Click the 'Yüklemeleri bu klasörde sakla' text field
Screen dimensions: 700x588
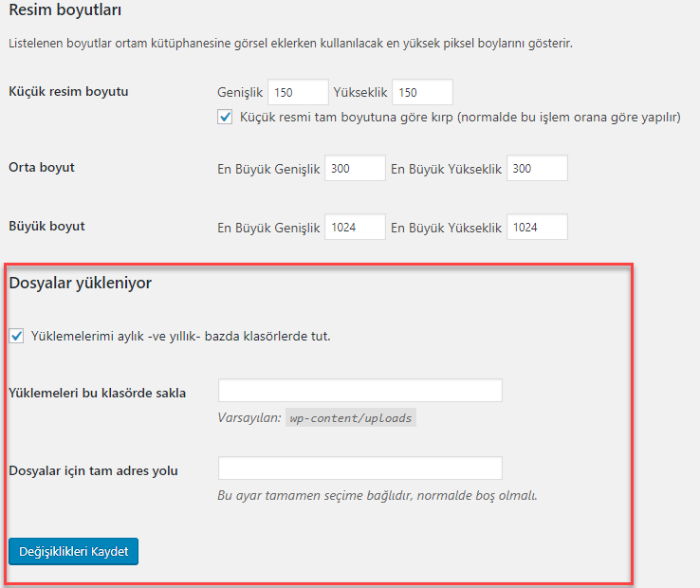(x=360, y=390)
